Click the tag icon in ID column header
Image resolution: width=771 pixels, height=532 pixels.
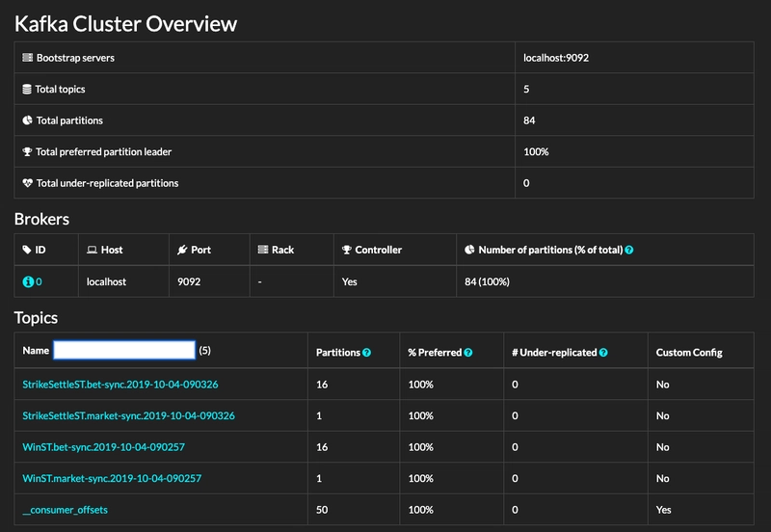click(x=27, y=250)
